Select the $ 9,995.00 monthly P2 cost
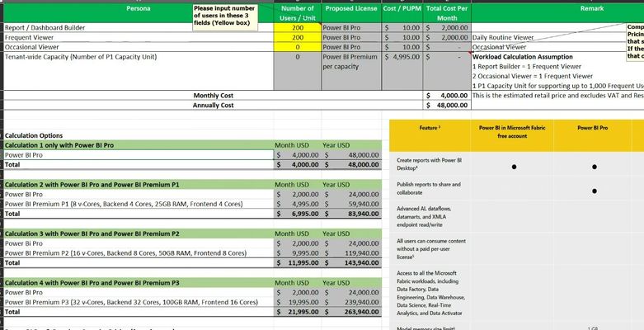Screen dimensions: 644x330 298,253
